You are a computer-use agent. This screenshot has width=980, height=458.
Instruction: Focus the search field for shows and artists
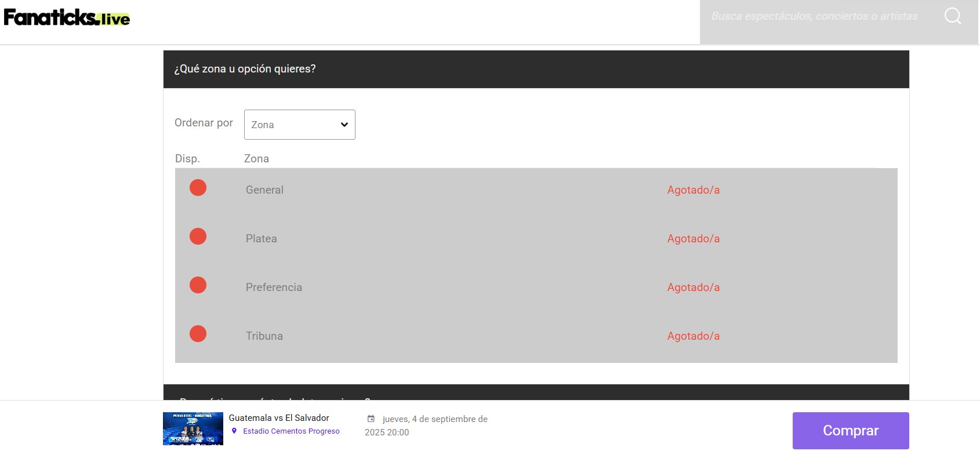[814, 16]
